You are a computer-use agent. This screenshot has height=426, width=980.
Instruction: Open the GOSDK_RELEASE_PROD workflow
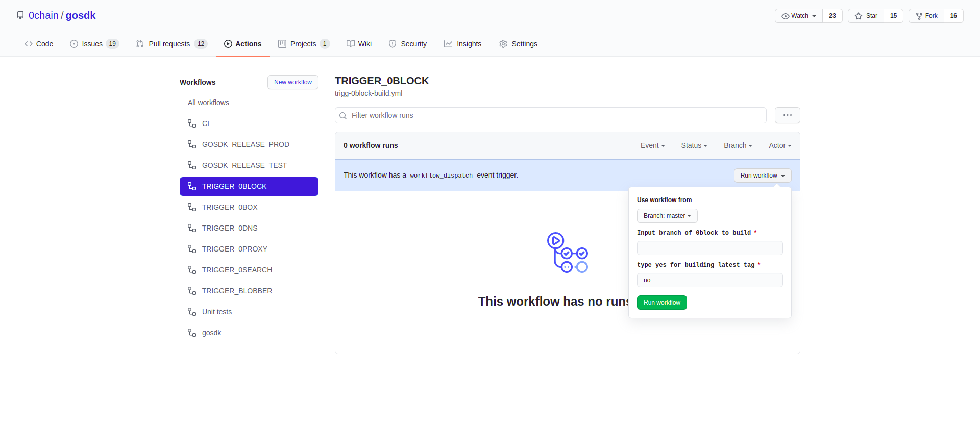point(249,144)
